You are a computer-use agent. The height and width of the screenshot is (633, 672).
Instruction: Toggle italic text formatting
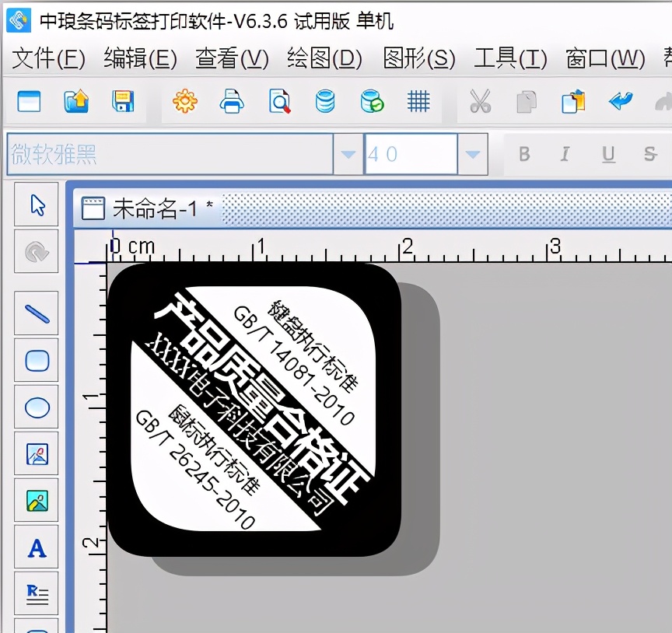[x=565, y=154]
